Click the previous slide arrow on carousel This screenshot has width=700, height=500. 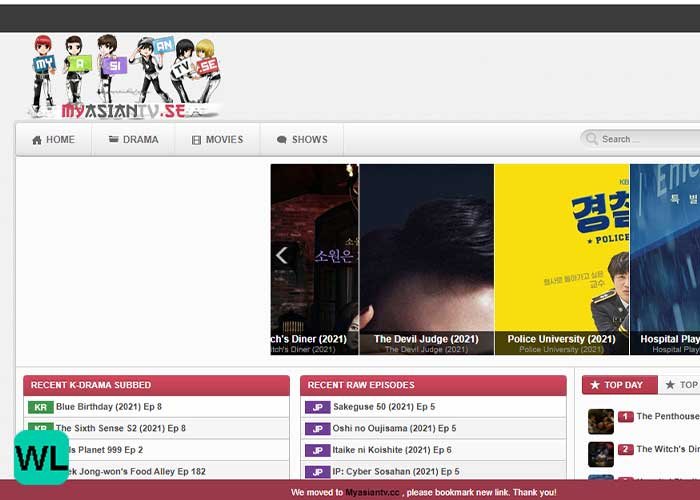(282, 255)
